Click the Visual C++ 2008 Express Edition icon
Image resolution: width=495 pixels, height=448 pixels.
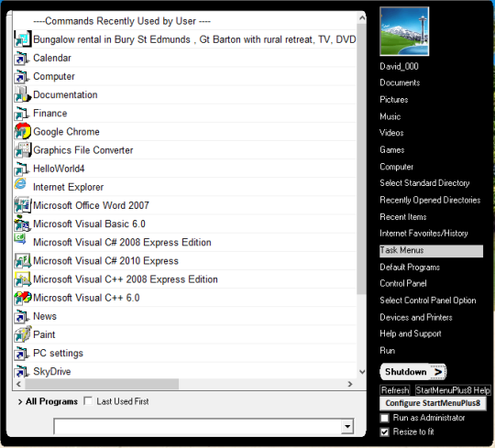pyautogui.click(x=22, y=279)
